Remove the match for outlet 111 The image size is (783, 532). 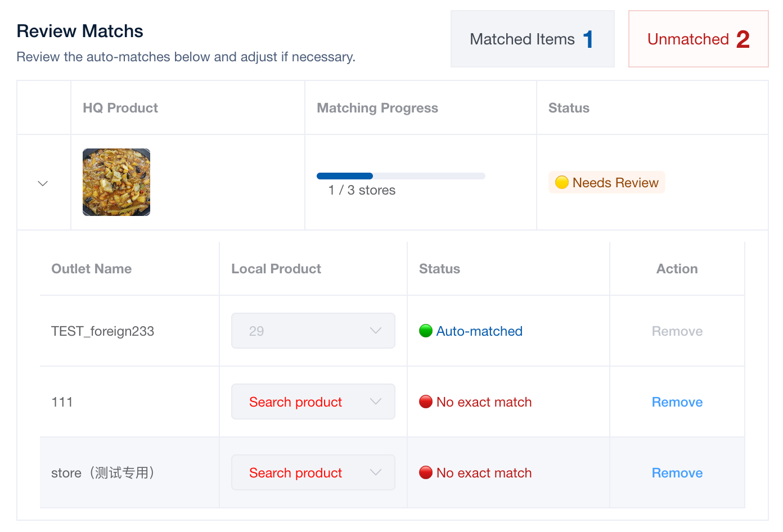[677, 402]
